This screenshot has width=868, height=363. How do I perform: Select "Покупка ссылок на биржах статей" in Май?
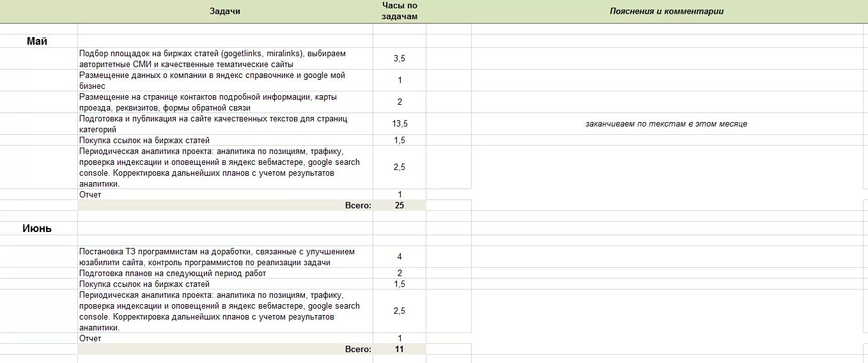(225, 140)
